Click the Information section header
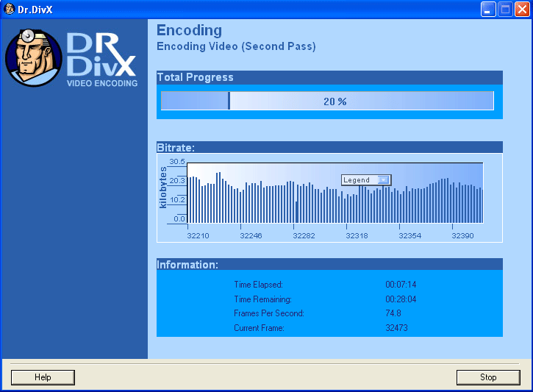 (x=187, y=264)
